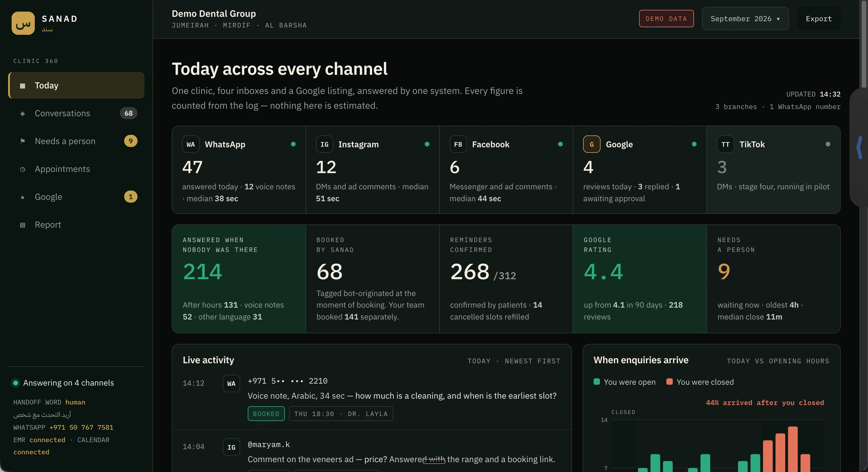This screenshot has width=868, height=472.
Task: Click the IG icon on 14:04 activity
Action: pyautogui.click(x=231, y=447)
